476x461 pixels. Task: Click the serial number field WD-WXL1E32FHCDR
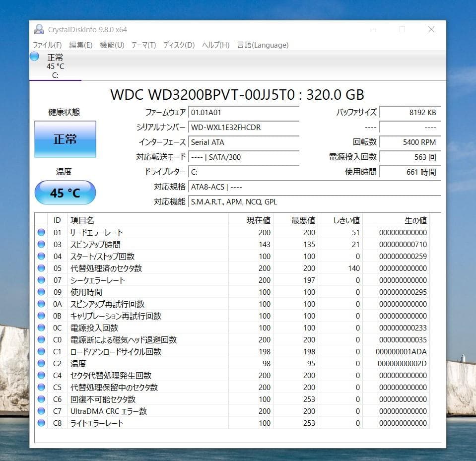point(244,128)
